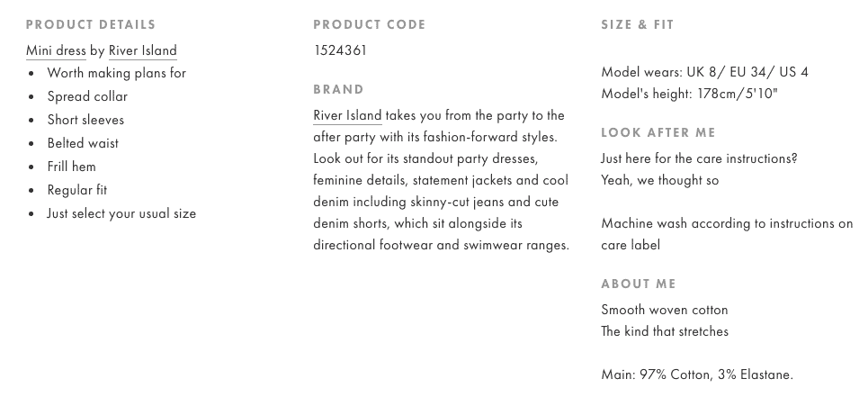Click the Frill hem bullet item
The width and height of the screenshot is (868, 397).
pos(71,167)
